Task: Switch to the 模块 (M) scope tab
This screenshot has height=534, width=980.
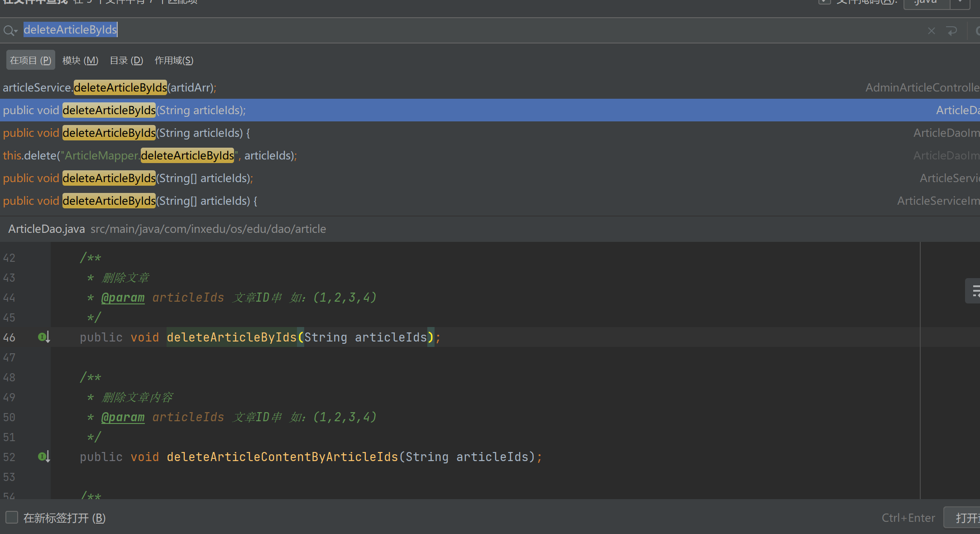Action: (x=80, y=60)
